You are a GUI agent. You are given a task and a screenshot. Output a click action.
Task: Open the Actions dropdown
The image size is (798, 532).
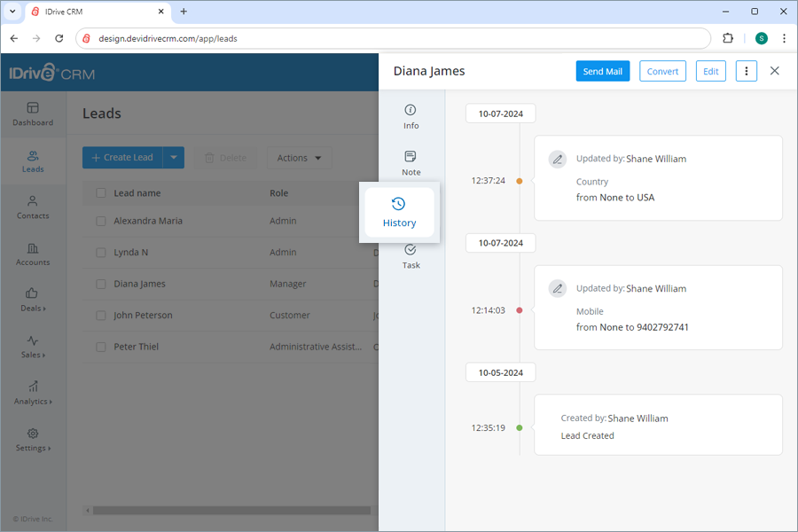click(x=299, y=157)
